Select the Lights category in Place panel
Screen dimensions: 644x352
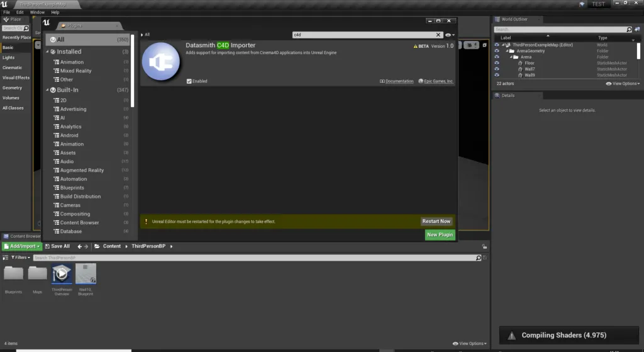(9, 57)
